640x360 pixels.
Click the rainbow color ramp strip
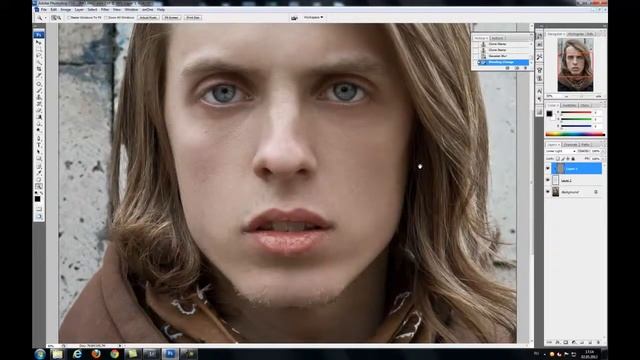[x=575, y=134]
